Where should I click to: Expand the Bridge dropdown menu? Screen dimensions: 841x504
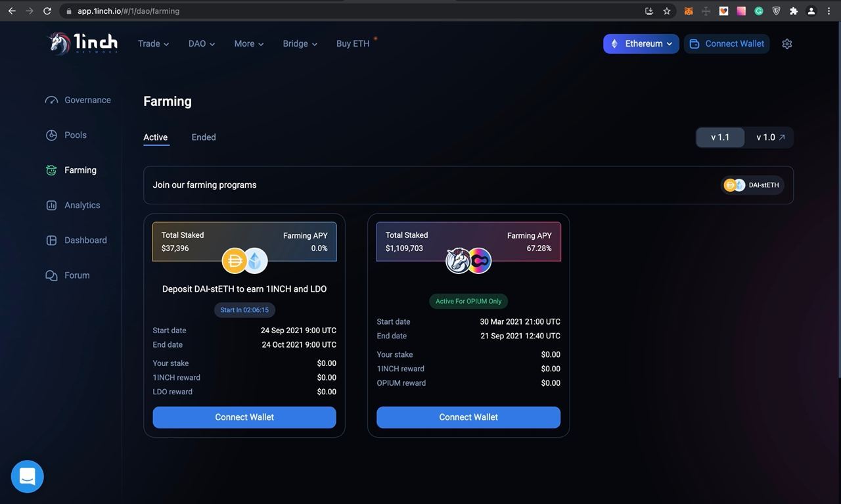pos(300,43)
